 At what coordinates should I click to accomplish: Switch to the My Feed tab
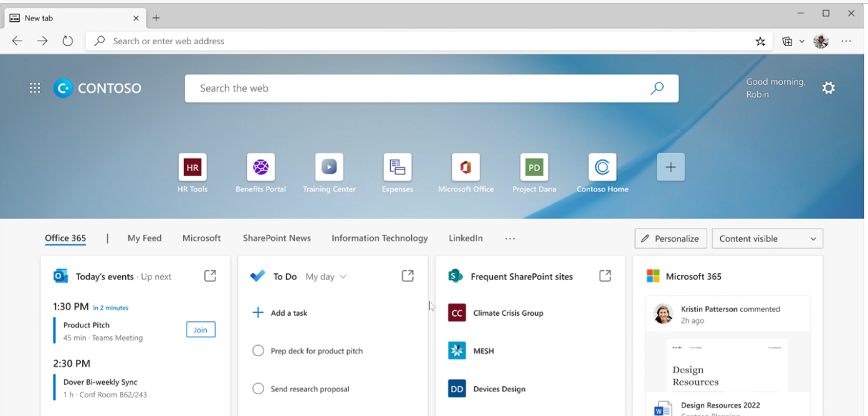point(145,238)
